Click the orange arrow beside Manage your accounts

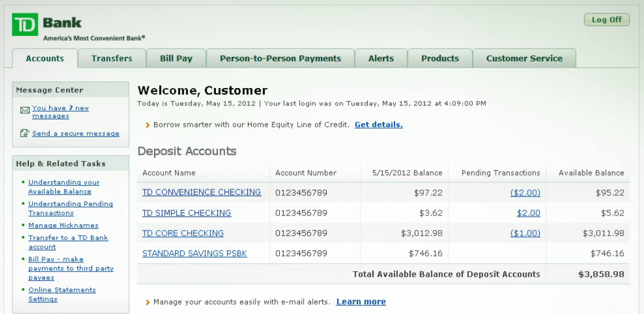[x=148, y=302]
